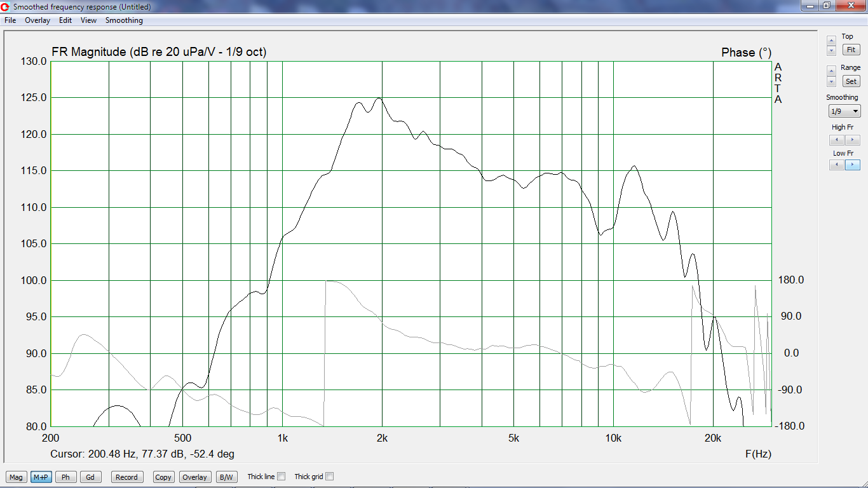Open the Overlay menu in the menu bar

point(37,20)
